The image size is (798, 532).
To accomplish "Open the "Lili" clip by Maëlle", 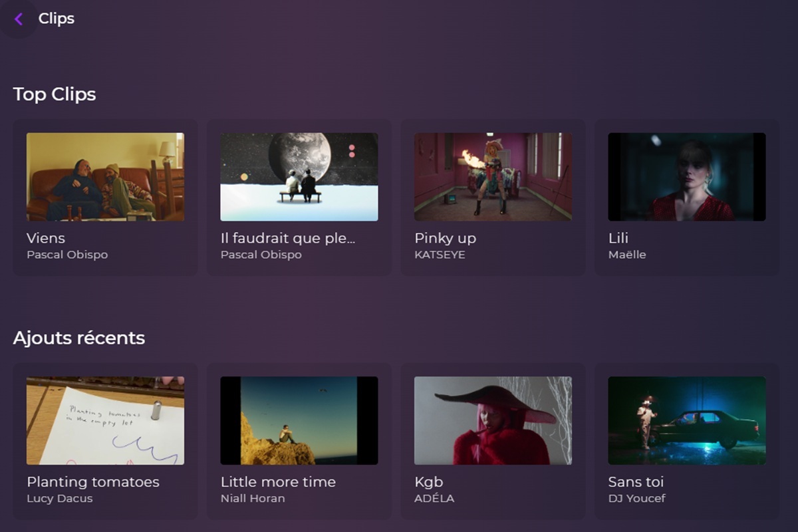I will click(687, 176).
